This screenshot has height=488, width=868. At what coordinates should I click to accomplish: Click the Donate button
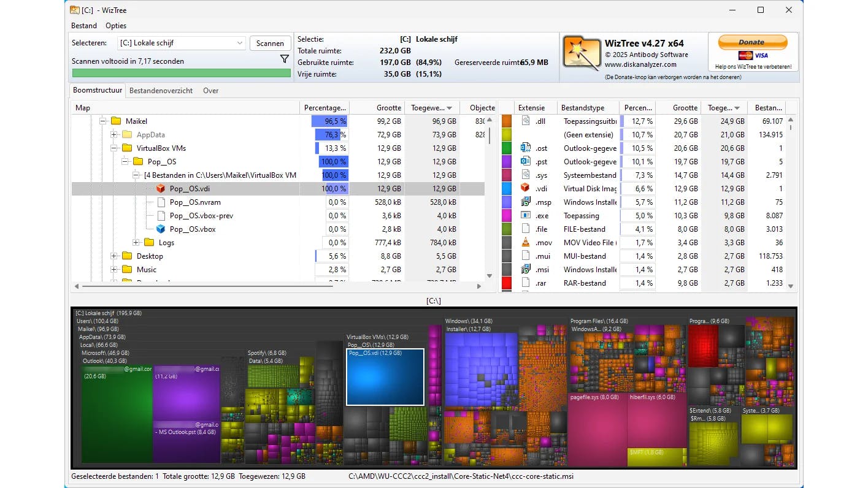point(751,42)
